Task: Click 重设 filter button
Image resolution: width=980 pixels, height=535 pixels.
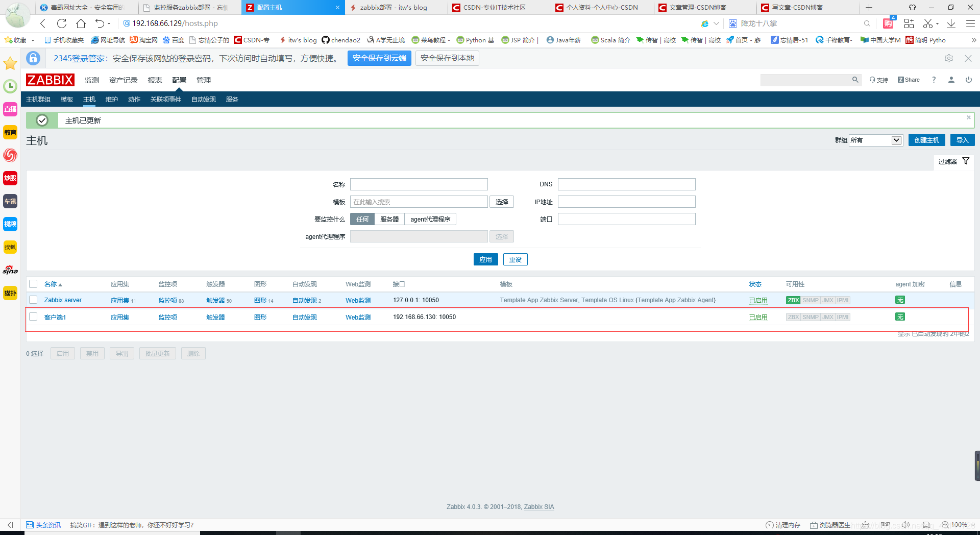Action: tap(516, 259)
